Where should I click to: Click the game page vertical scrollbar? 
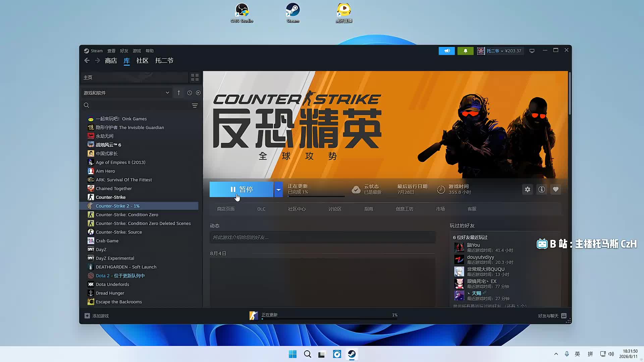click(570, 94)
